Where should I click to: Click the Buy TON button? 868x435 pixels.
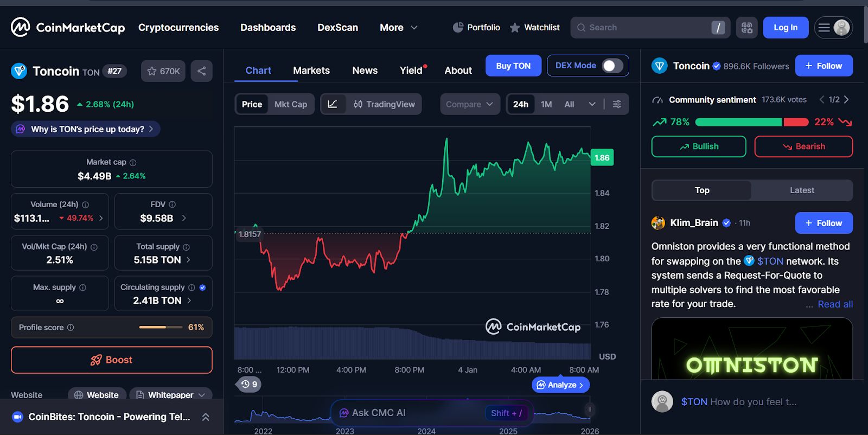coord(513,66)
